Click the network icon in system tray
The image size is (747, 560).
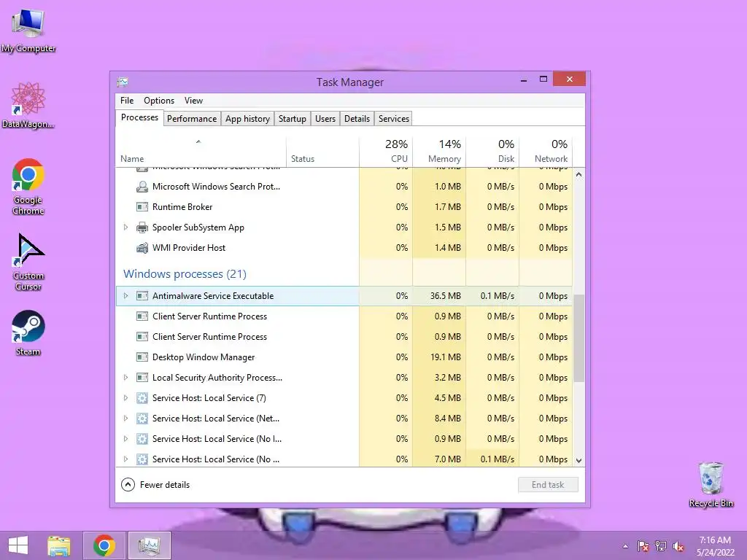[x=661, y=546]
